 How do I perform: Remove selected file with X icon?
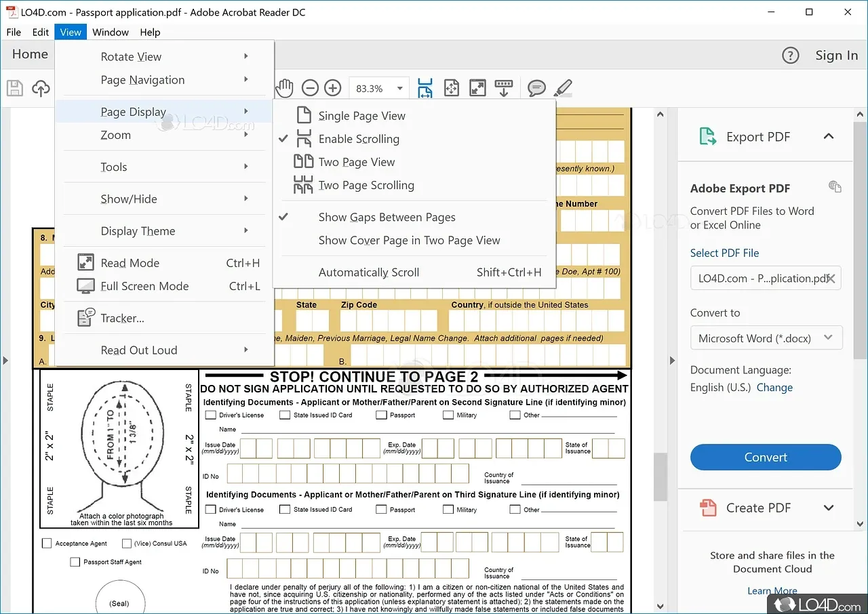point(831,278)
